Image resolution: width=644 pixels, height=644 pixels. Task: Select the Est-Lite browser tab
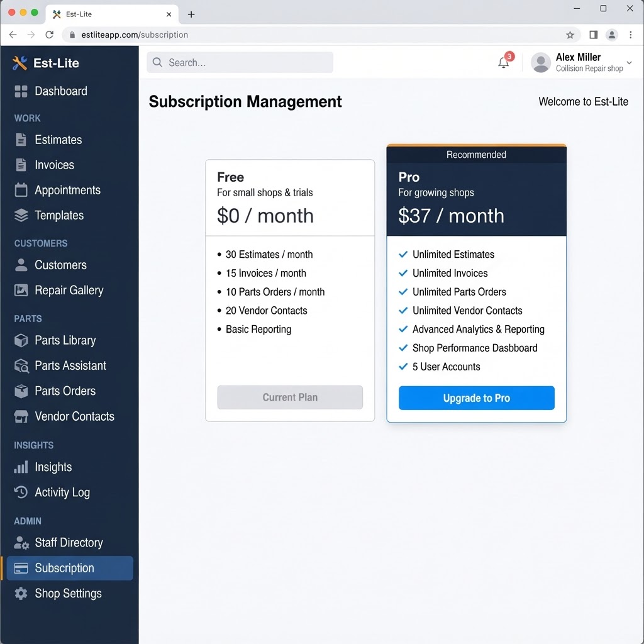click(x=112, y=14)
